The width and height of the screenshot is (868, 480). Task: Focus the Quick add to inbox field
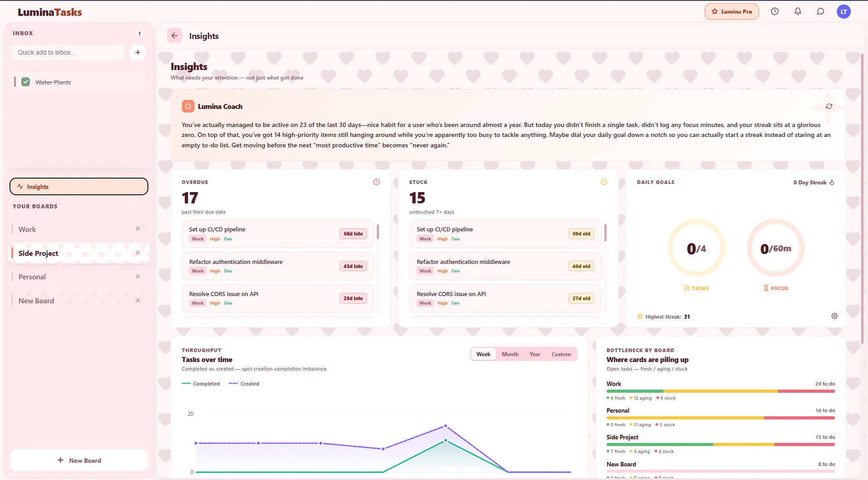pyautogui.click(x=68, y=52)
